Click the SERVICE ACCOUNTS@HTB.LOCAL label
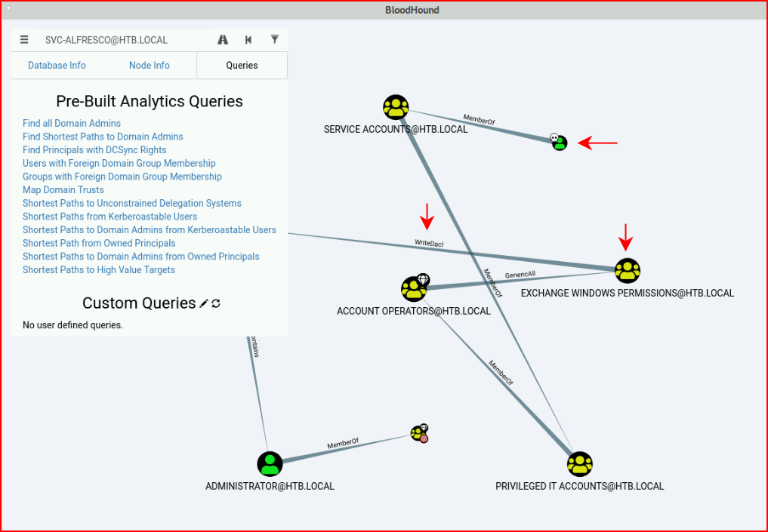 coord(396,130)
